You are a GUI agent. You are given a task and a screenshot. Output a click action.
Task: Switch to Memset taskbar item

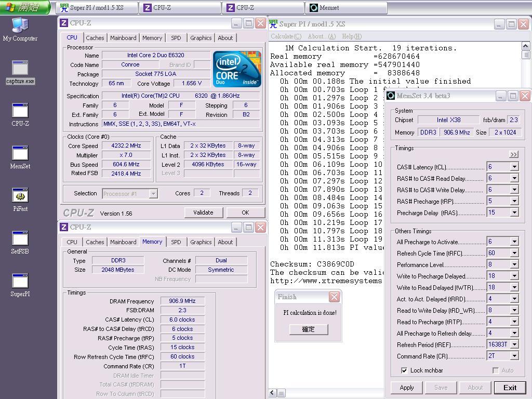tap(346, 8)
